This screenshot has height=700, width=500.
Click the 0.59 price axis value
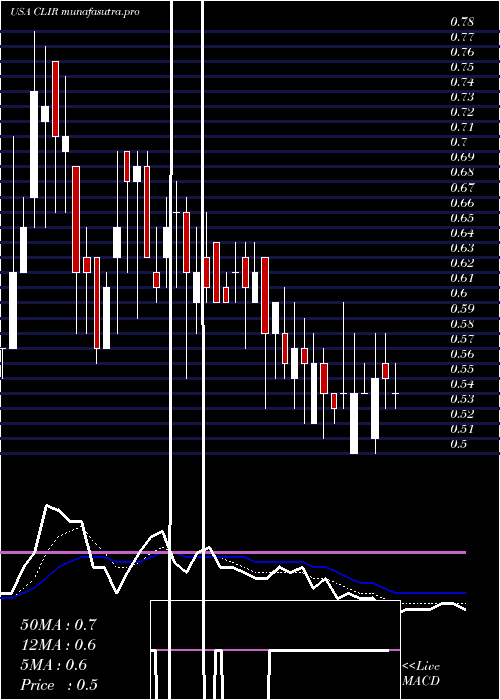[x=462, y=309]
